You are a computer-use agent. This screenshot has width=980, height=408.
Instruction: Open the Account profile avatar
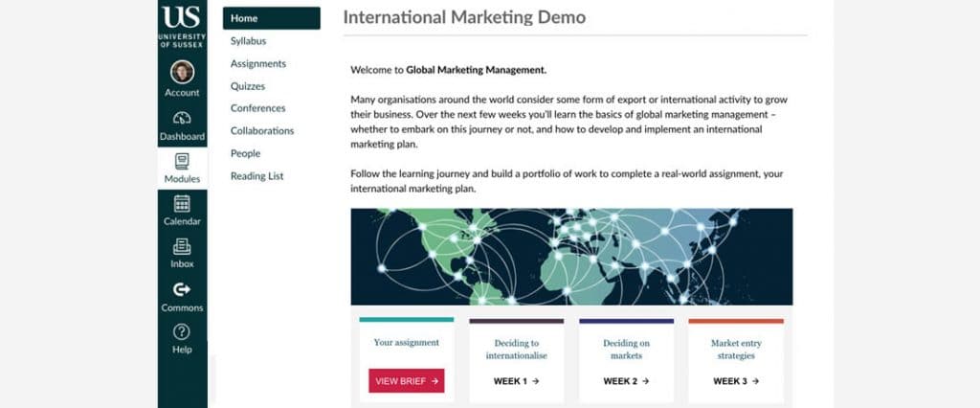pos(182,73)
